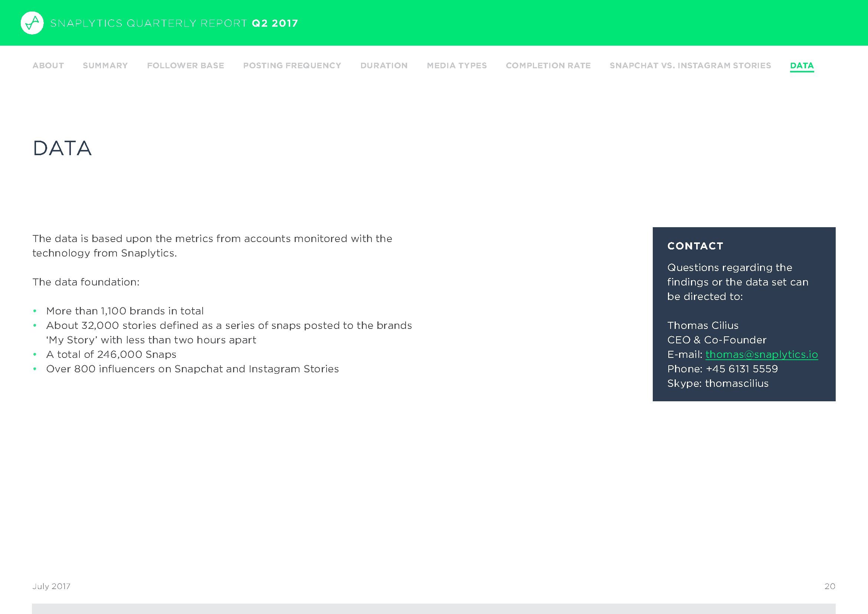Viewport: 868px width, 614px height.
Task: Click 'The data foundation:' line
Action: [86, 282]
